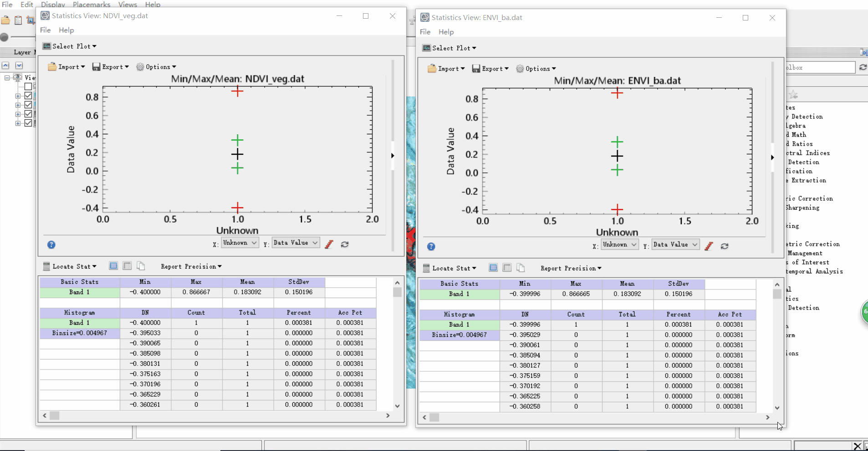Click Select Plot icon in ENVI_ba window
The image size is (868, 451).
click(x=426, y=48)
